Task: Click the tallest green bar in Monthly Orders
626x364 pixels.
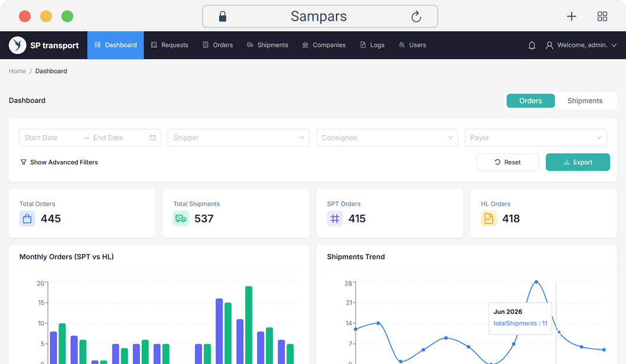Action: pyautogui.click(x=249, y=325)
